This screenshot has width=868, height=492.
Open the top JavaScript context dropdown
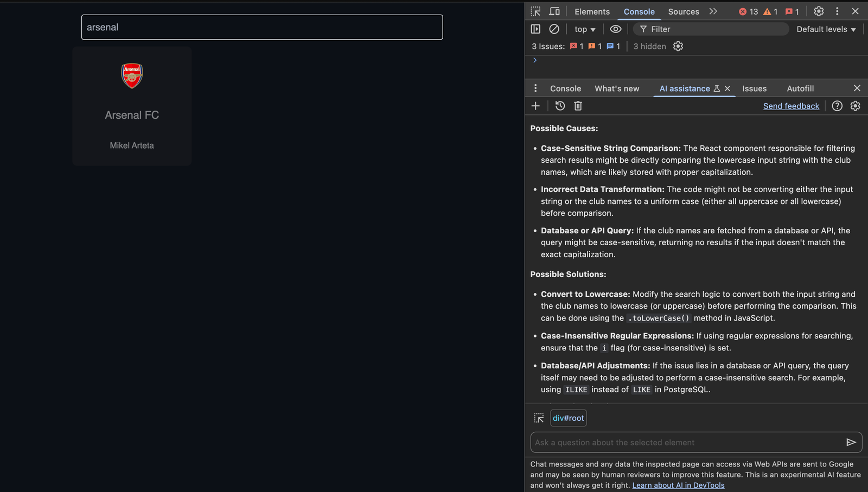(x=585, y=29)
